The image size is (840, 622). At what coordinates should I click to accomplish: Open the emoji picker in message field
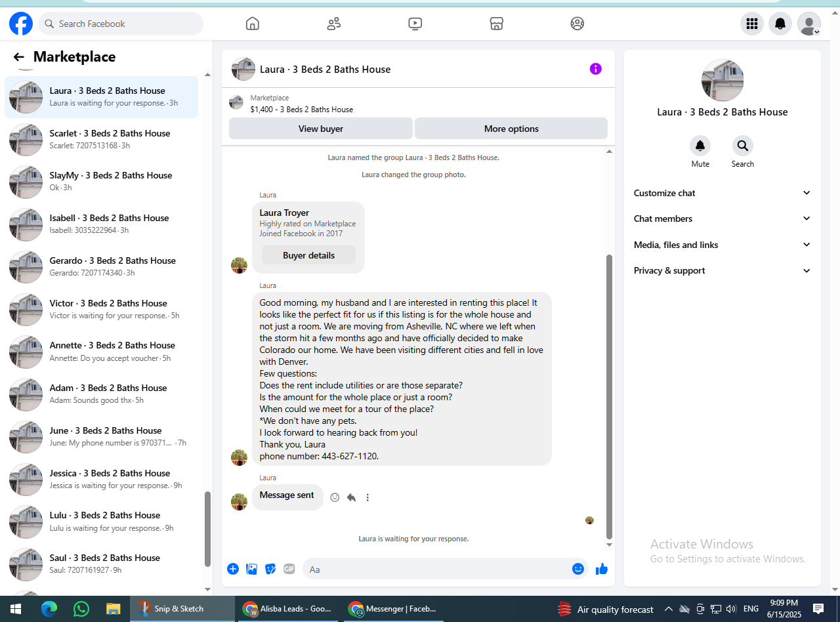click(578, 569)
